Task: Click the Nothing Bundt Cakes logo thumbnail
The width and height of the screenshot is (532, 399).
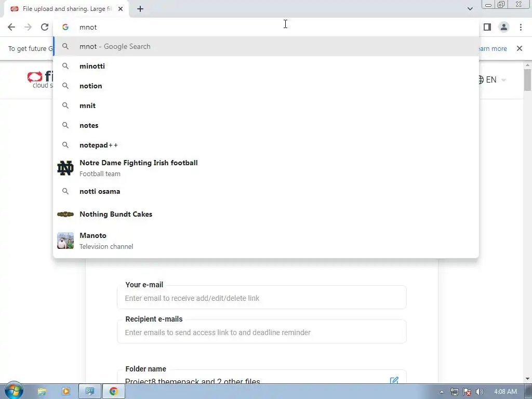Action: (x=65, y=214)
